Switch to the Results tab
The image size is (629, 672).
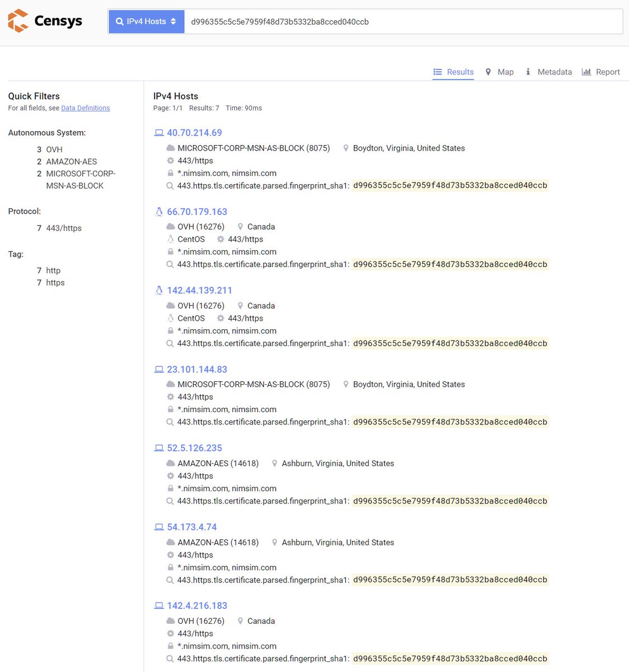pyautogui.click(x=453, y=72)
